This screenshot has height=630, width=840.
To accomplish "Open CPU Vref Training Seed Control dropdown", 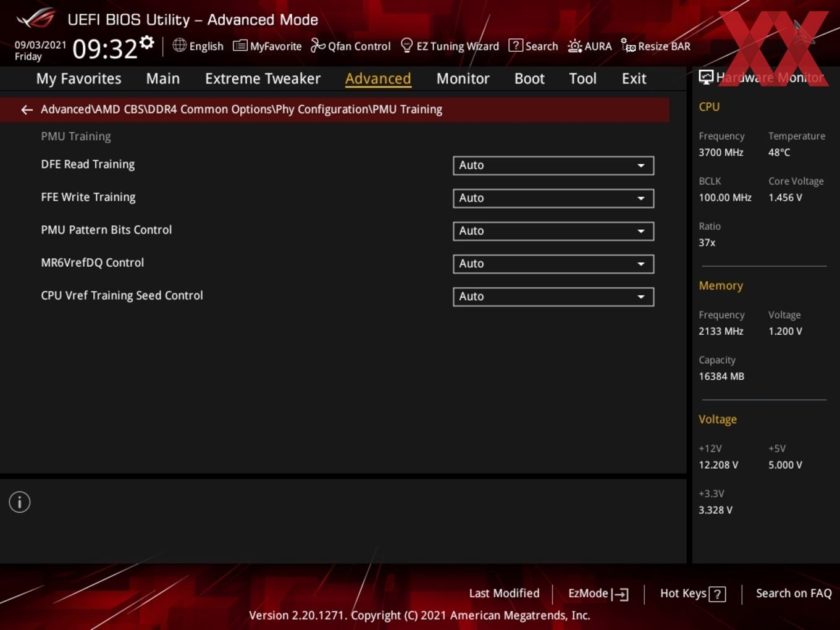I will (553, 296).
